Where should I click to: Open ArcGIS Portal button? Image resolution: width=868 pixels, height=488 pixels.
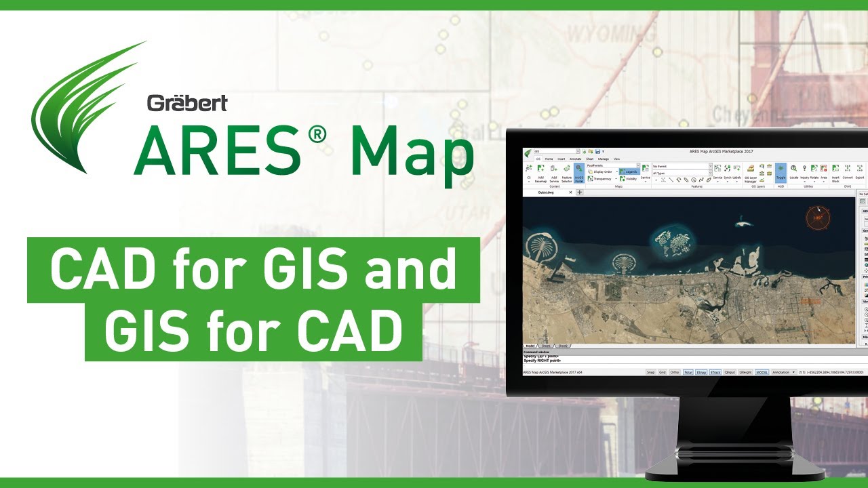pos(579,173)
